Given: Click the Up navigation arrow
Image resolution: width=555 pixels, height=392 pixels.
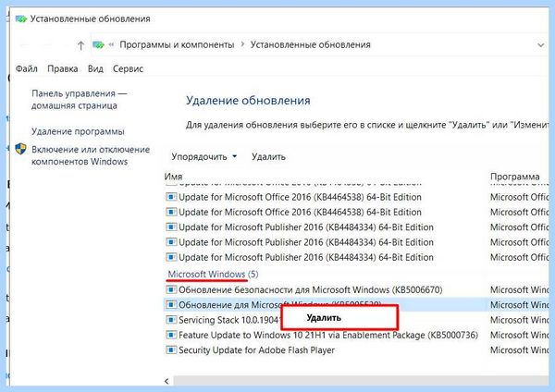Looking at the screenshot, I should click(80, 45).
